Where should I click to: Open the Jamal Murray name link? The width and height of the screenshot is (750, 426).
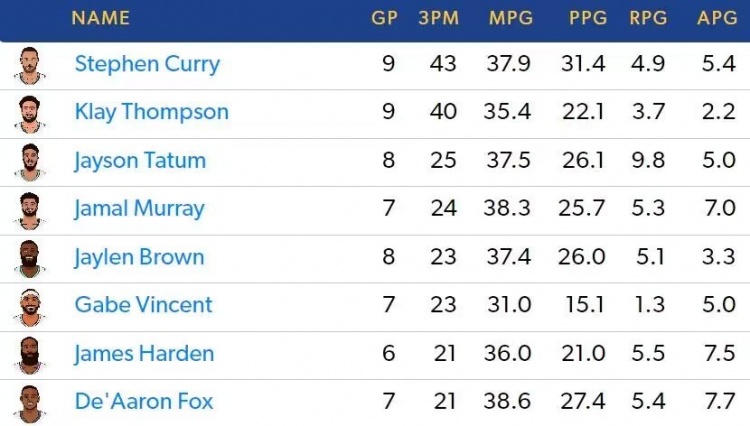(139, 209)
